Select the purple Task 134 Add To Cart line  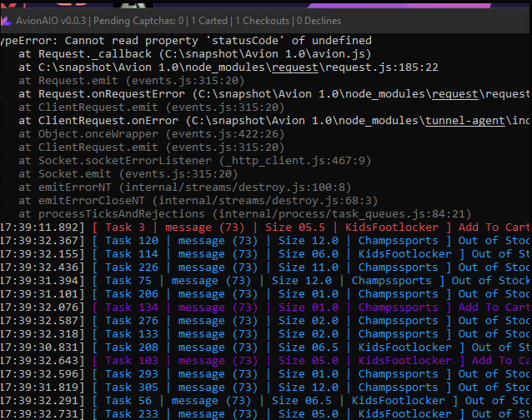[x=266, y=307]
